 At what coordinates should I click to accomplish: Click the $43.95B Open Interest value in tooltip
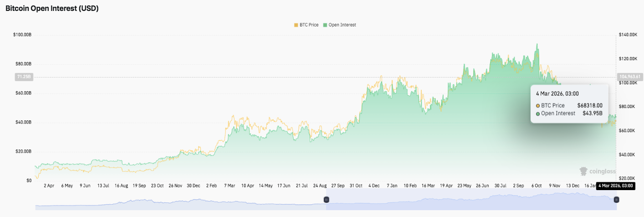tap(592, 114)
